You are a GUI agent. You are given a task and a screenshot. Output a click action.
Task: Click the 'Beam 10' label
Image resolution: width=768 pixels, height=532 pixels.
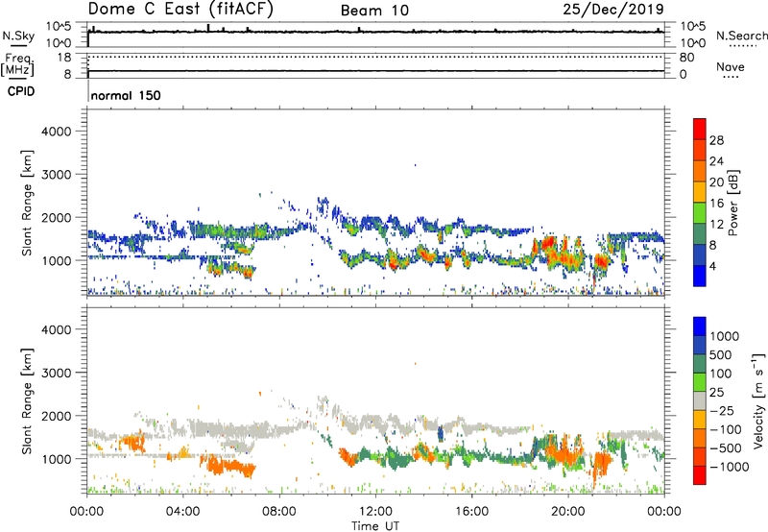[374, 11]
